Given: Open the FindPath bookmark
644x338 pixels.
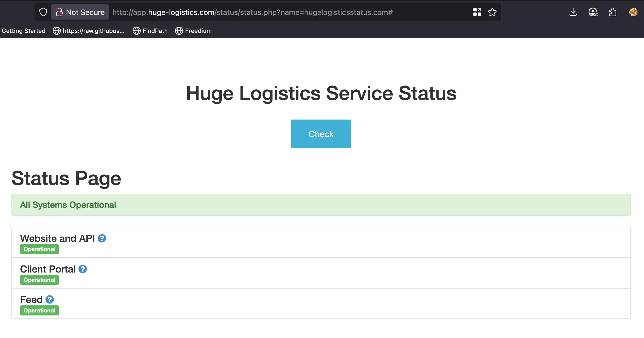Looking at the screenshot, I should pyautogui.click(x=150, y=31).
